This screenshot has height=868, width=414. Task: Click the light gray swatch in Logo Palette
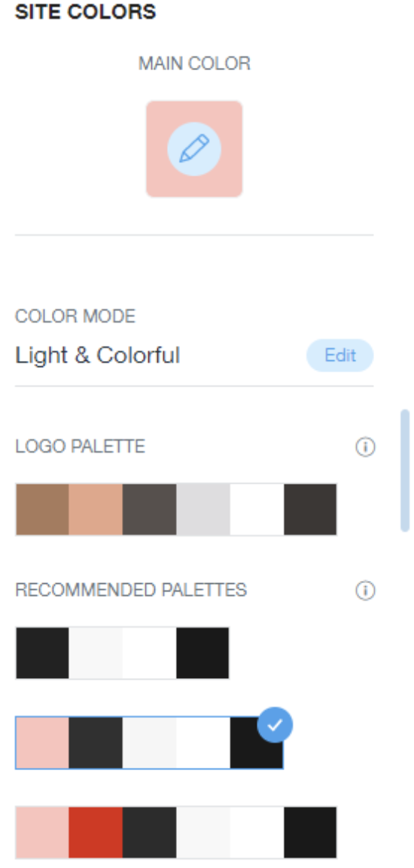point(202,509)
